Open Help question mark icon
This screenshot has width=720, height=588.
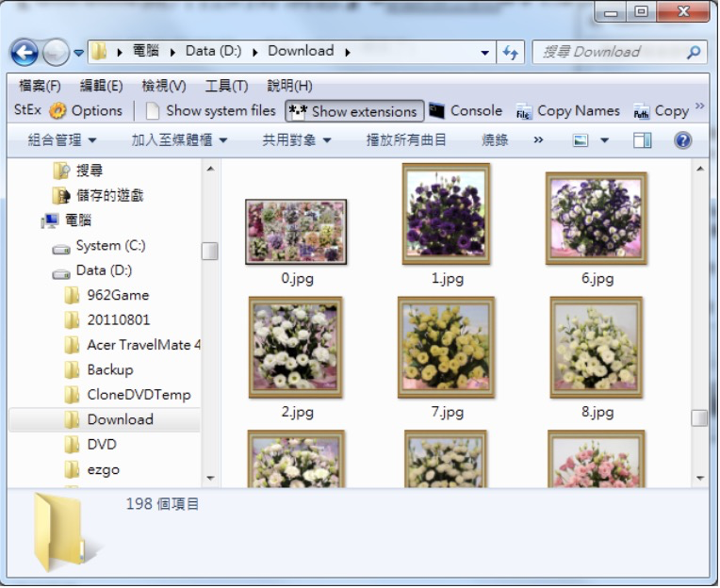click(x=683, y=140)
